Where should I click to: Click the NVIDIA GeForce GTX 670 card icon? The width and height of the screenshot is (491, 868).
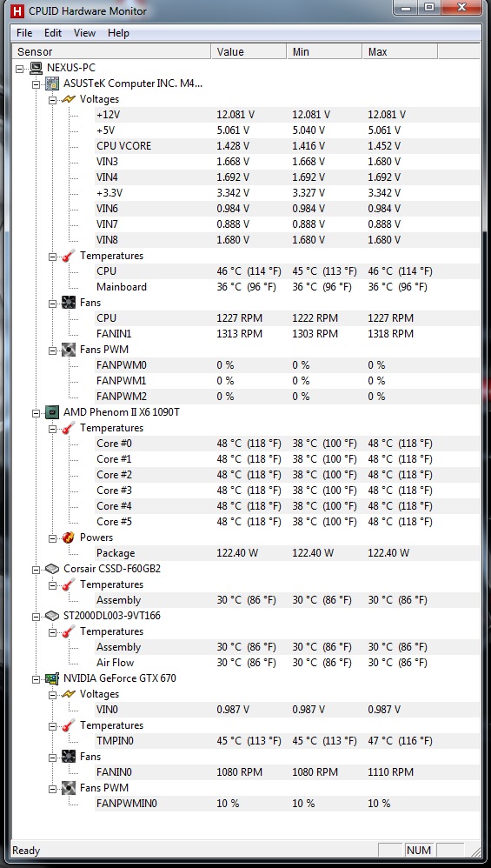(x=52, y=678)
